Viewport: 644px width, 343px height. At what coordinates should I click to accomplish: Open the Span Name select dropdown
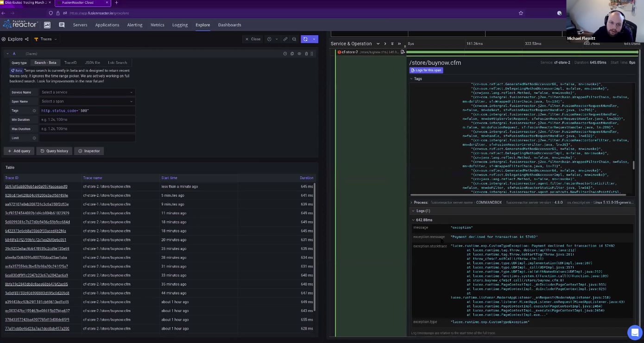87,101
